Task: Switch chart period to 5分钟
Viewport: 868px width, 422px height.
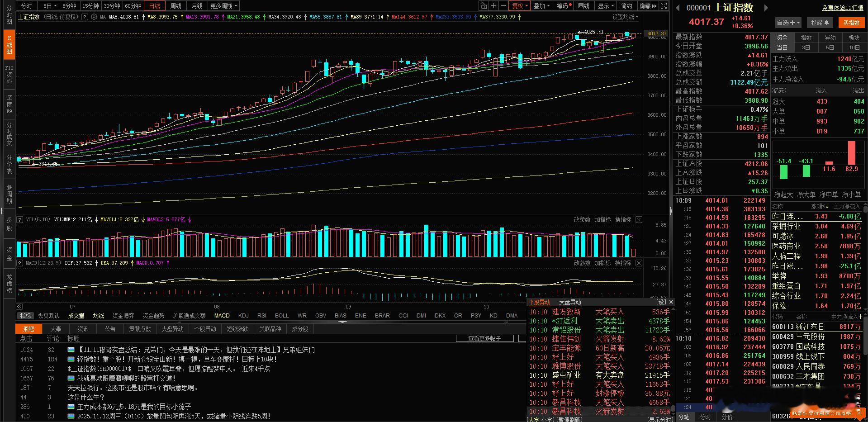Action: pos(69,6)
